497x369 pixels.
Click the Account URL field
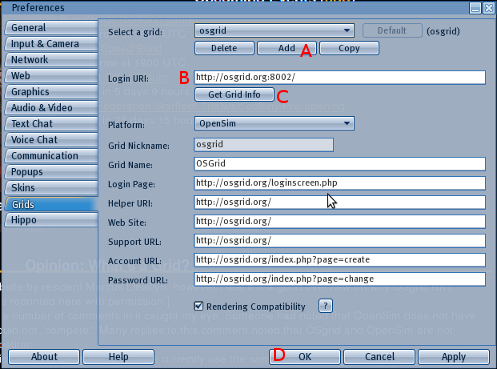(340, 260)
